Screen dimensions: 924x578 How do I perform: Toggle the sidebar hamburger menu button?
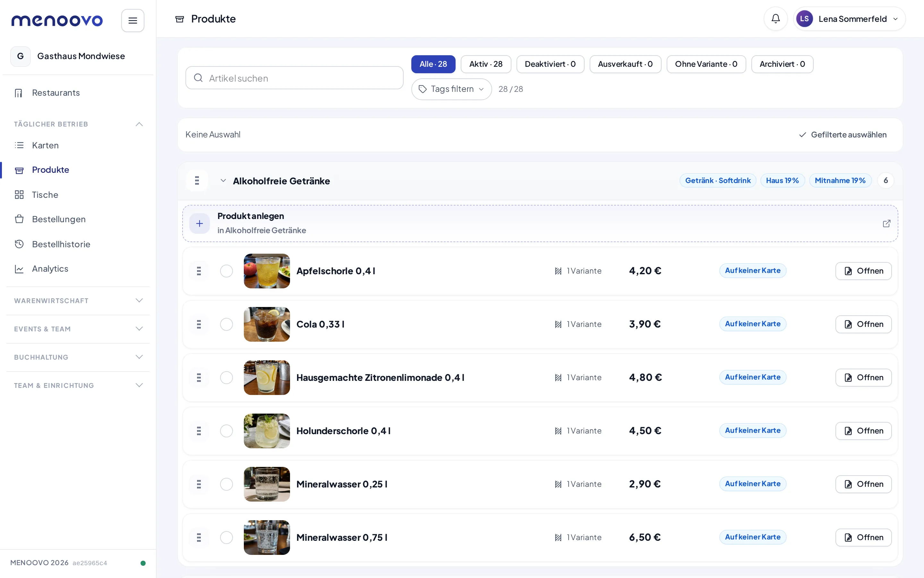133,20
